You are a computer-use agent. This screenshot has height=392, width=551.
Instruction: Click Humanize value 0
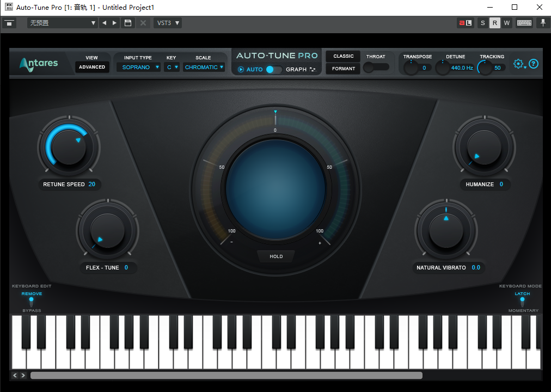pos(501,184)
